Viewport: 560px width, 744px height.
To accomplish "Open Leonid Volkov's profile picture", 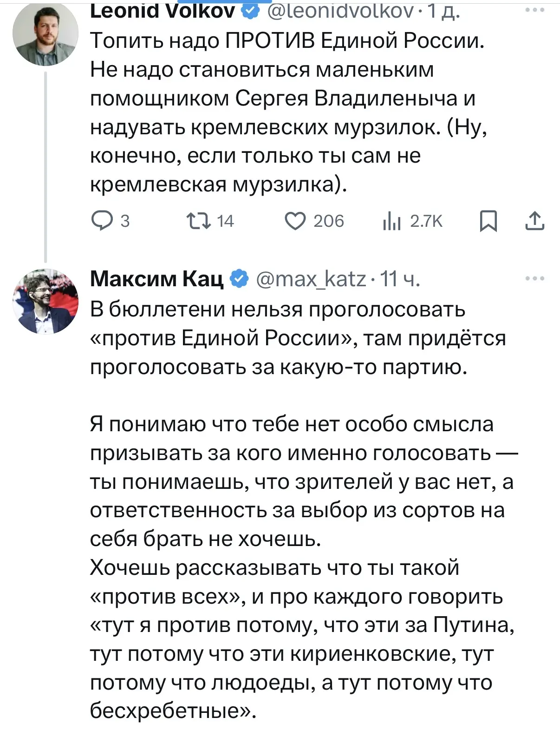I will click(45, 33).
